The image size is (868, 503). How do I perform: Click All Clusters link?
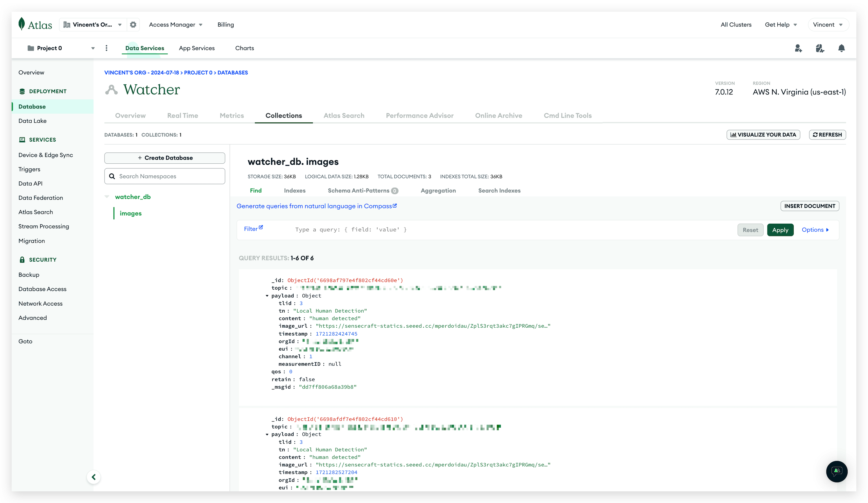[x=736, y=24]
